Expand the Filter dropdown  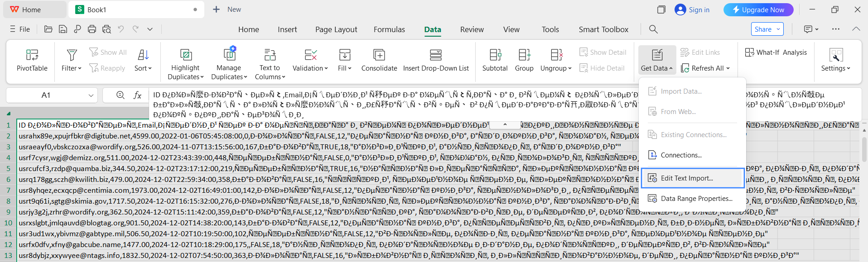pyautogui.click(x=80, y=68)
